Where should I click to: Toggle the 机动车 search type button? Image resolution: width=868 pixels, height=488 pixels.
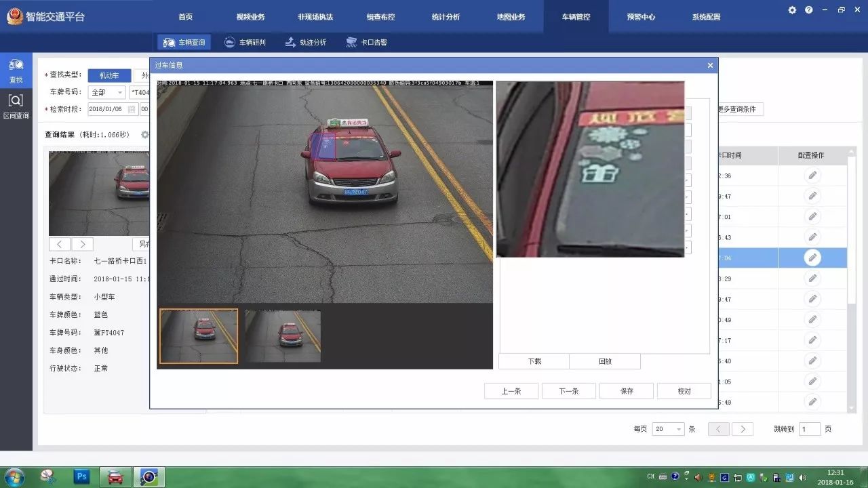pyautogui.click(x=109, y=75)
